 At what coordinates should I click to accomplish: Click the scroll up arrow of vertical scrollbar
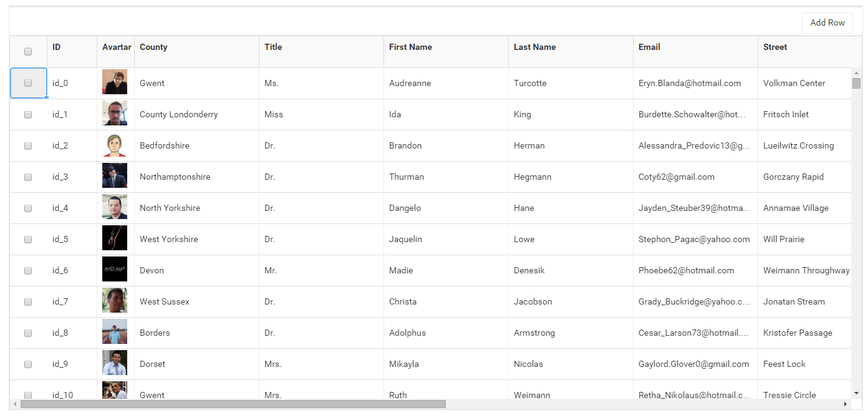point(856,73)
